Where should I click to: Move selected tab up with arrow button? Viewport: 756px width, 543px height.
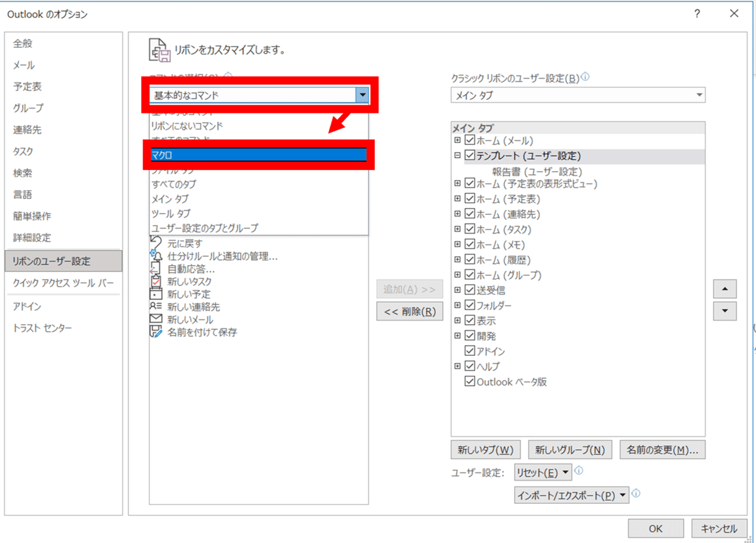tap(724, 289)
